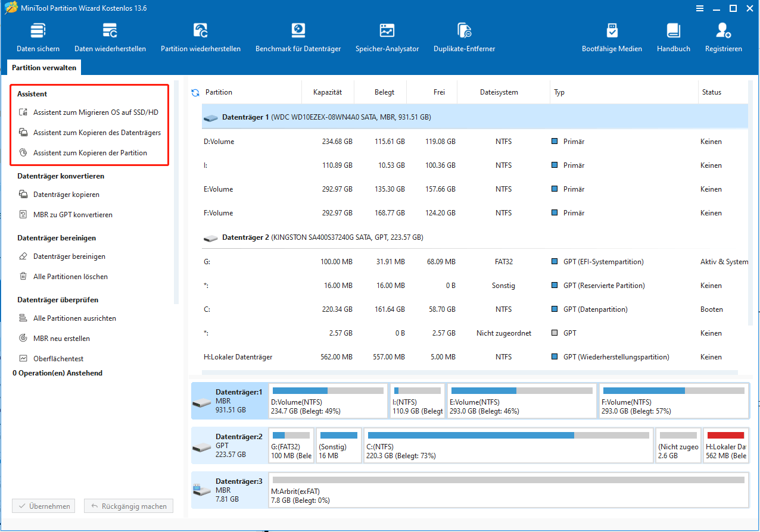Screen dimensions: 760x532
Task: Select Datenträger:3 in disk map
Action: click(229, 490)
